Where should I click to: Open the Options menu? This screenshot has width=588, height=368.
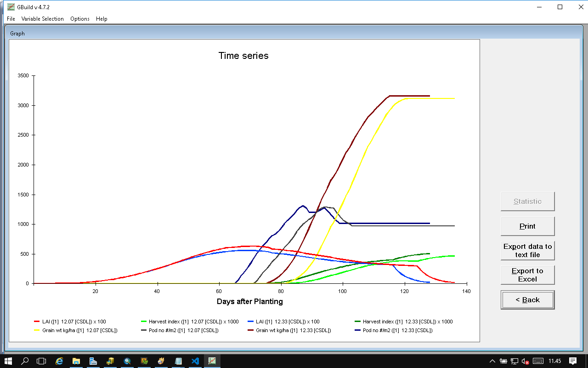click(x=80, y=19)
